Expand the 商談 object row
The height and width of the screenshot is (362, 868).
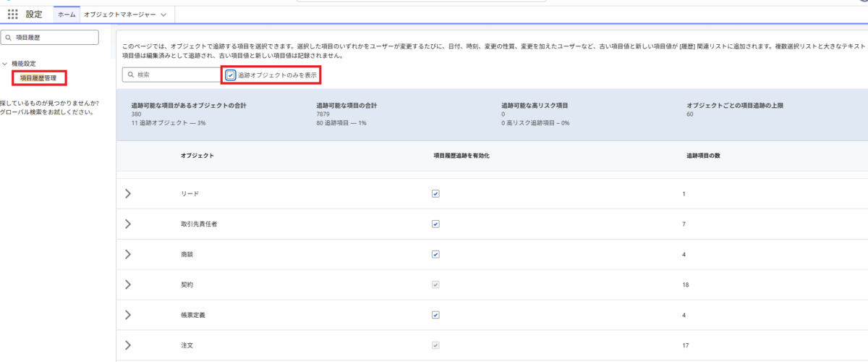(x=128, y=255)
